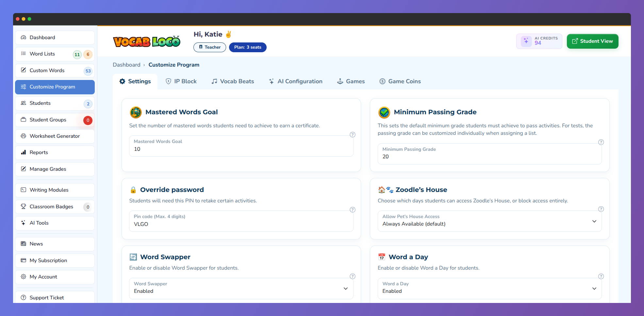Click the News newspaper icon
644x316 pixels.
[x=24, y=244]
